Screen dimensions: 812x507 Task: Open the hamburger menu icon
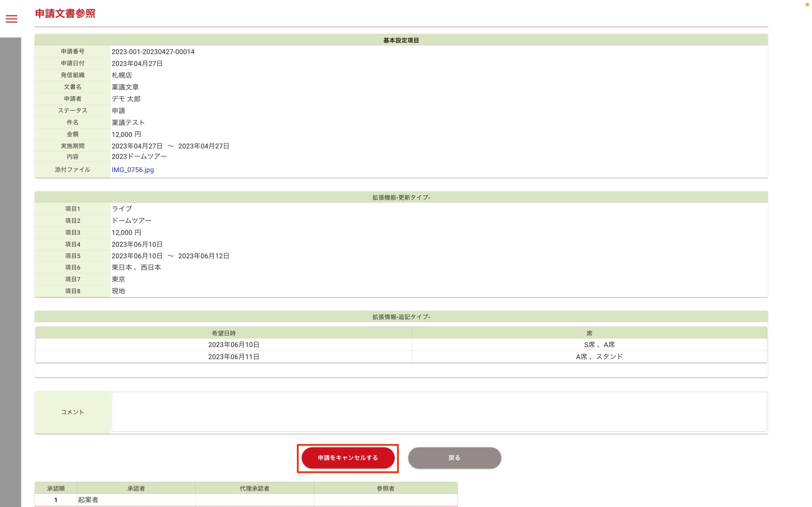(11, 19)
